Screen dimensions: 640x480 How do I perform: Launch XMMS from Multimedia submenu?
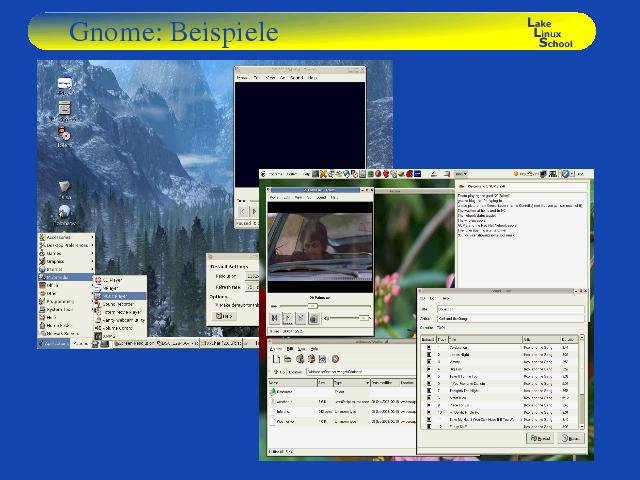[x=120, y=336]
